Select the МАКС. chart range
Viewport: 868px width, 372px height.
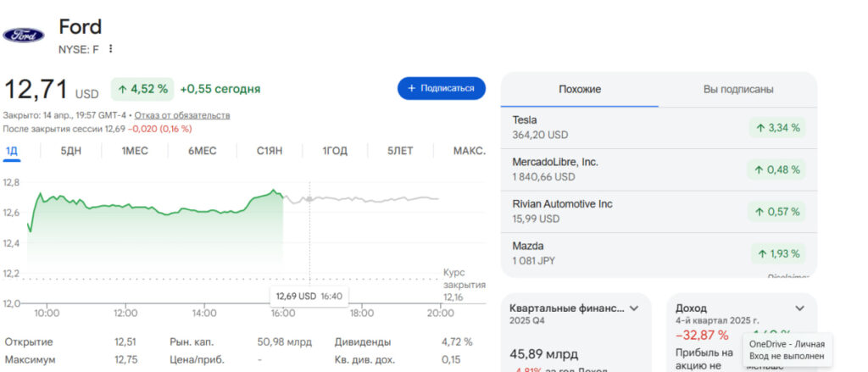469,151
